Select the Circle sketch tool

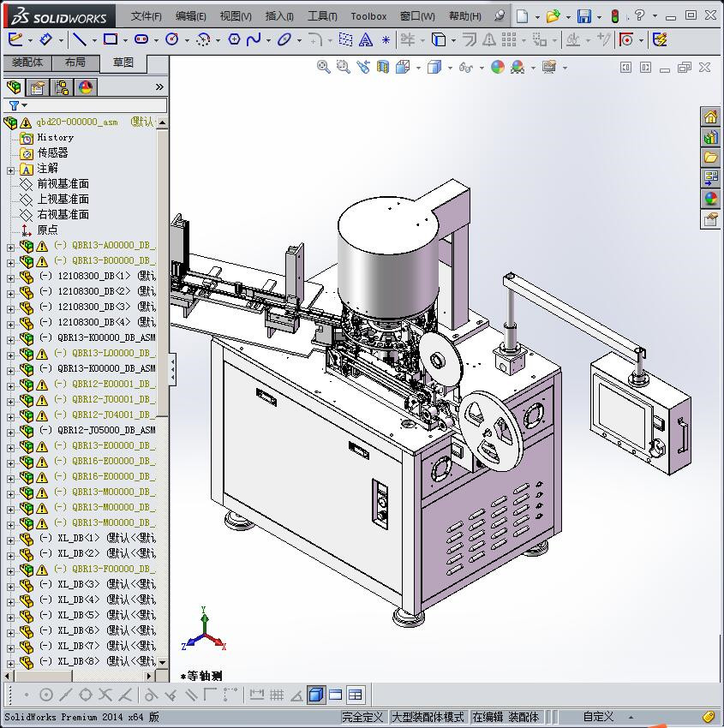172,39
